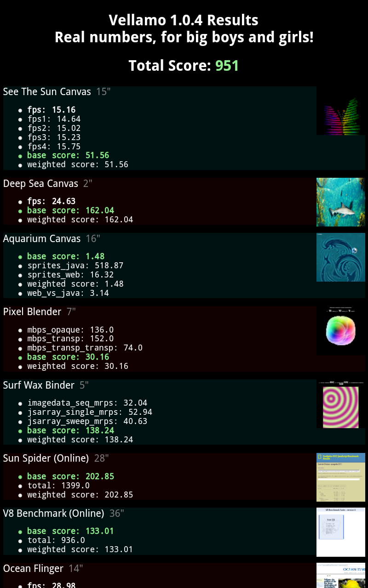
Task: Select the See The Sun Canvas heading
Action: (47, 92)
